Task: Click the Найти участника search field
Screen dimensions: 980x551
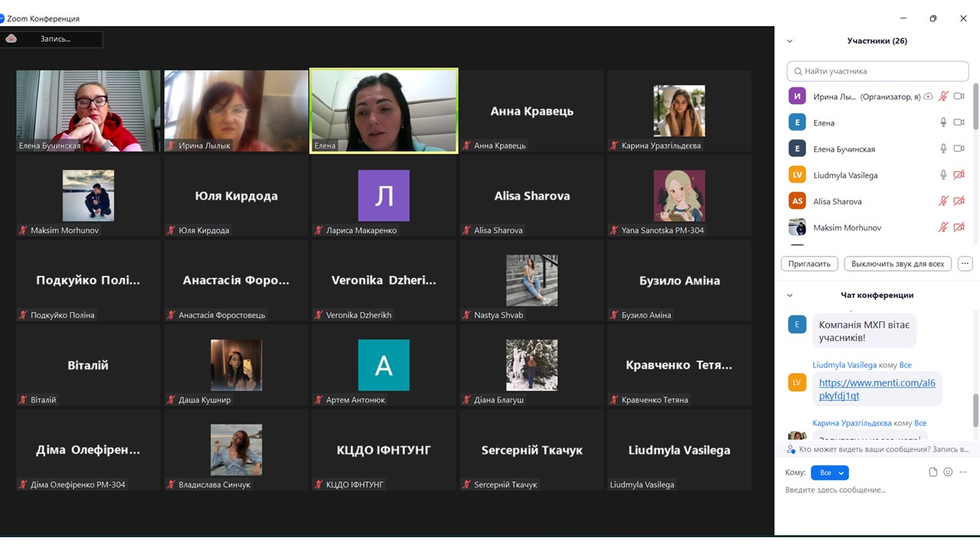Action: tap(878, 71)
